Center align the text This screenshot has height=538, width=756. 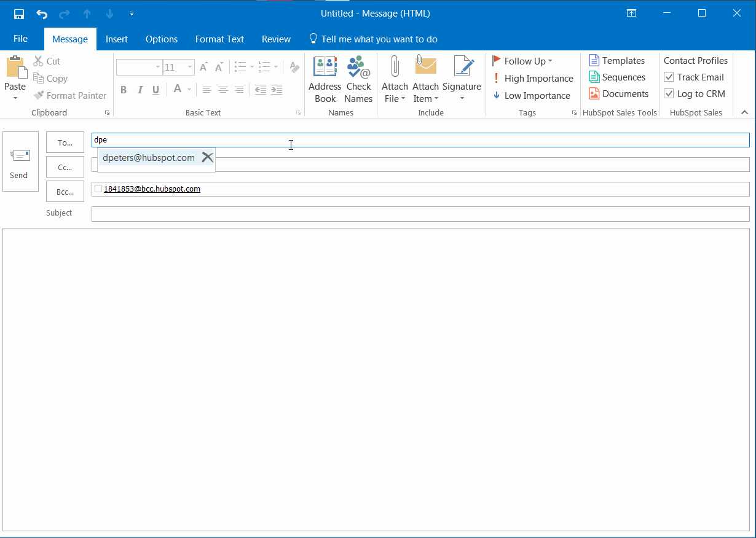point(223,90)
